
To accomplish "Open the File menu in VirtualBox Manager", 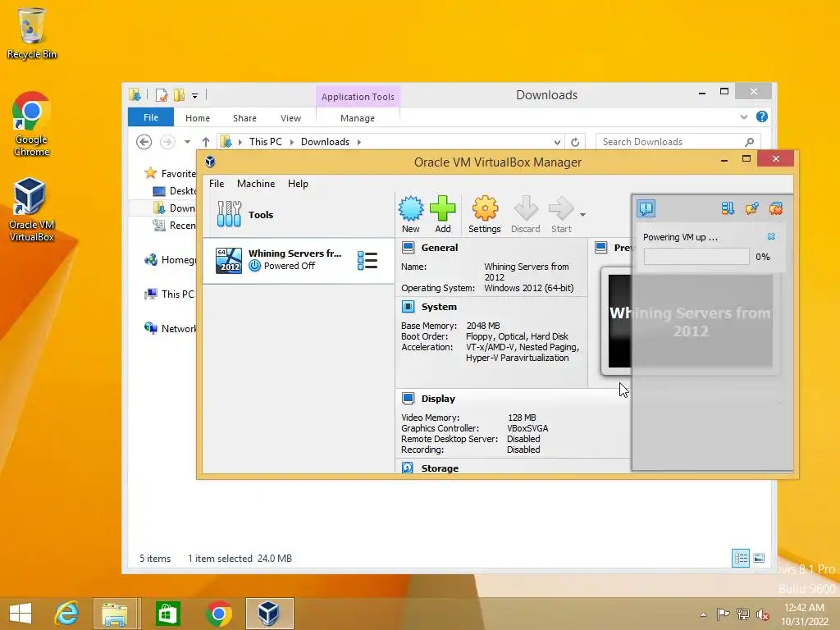I will pos(217,184).
